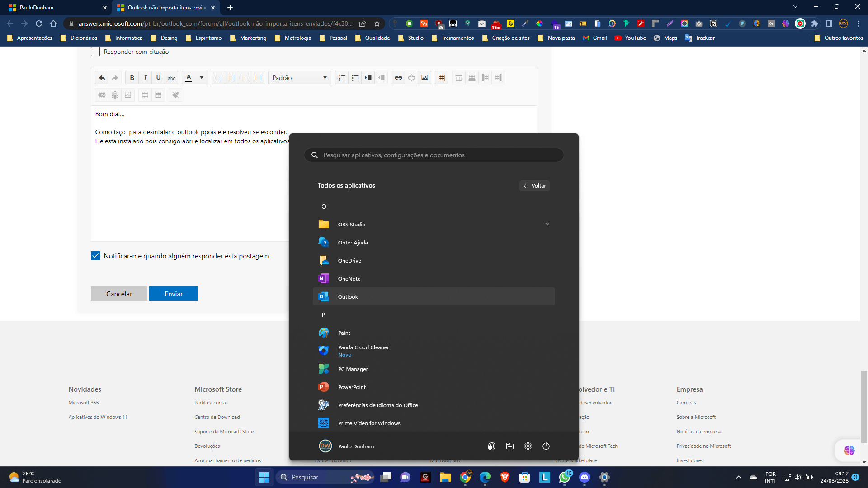Open the Padrão paragraph style dropdown

coord(299,78)
